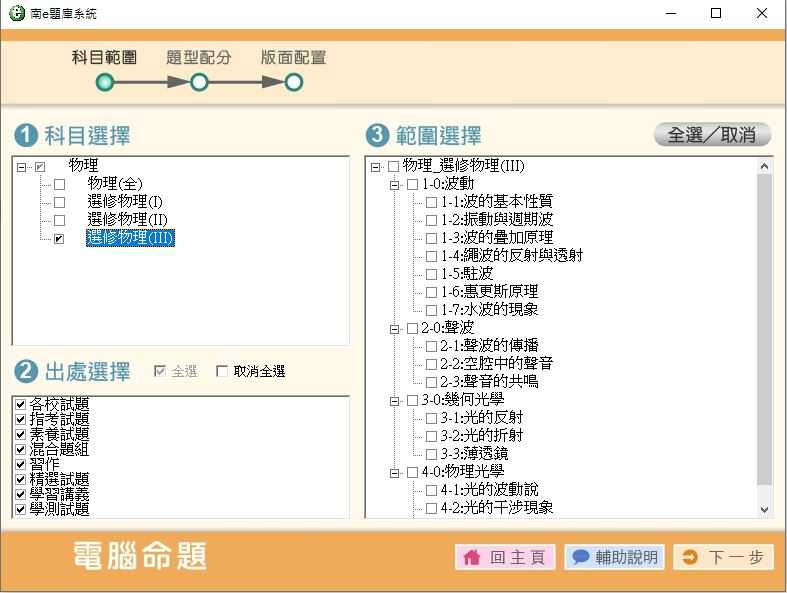Image resolution: width=787 pixels, height=593 pixels.
Task: Click the range list scrollbar up arrow
Action: (764, 166)
